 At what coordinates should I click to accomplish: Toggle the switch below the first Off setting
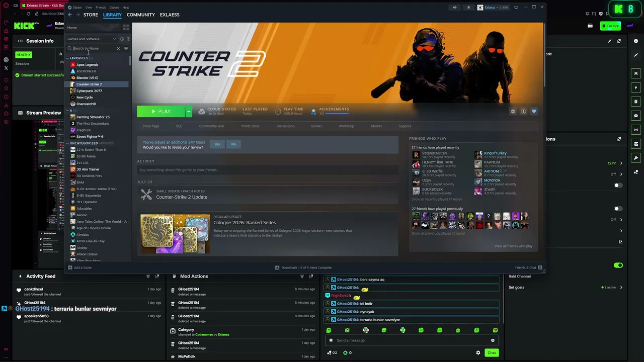click(x=618, y=185)
